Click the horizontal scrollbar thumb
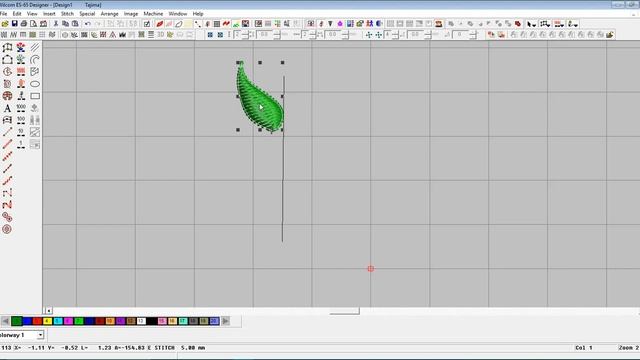The image size is (640, 360). pyautogui.click(x=344, y=311)
